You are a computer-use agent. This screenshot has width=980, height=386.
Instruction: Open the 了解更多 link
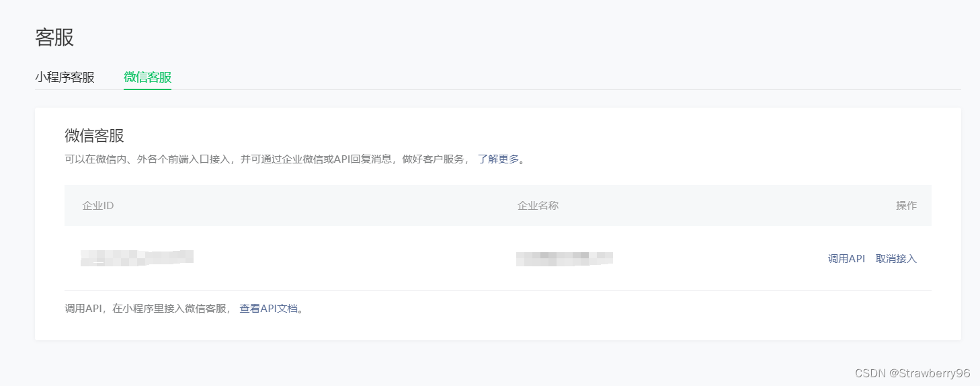click(x=498, y=159)
